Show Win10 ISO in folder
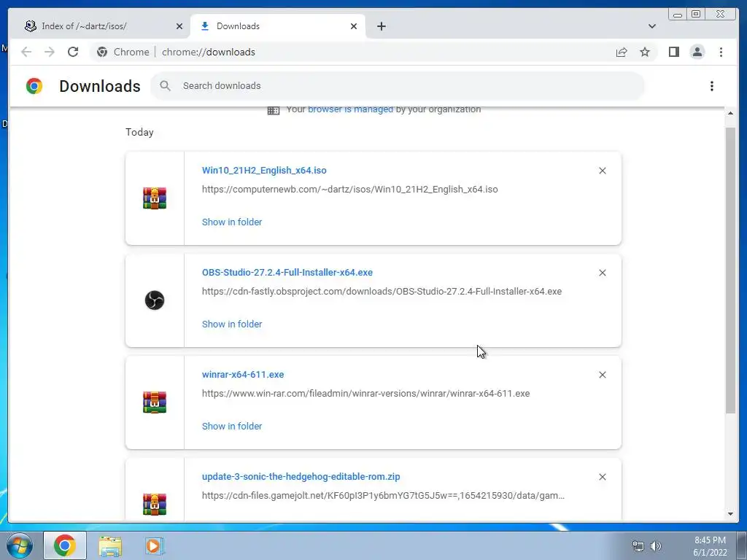The width and height of the screenshot is (747, 560). point(232,222)
